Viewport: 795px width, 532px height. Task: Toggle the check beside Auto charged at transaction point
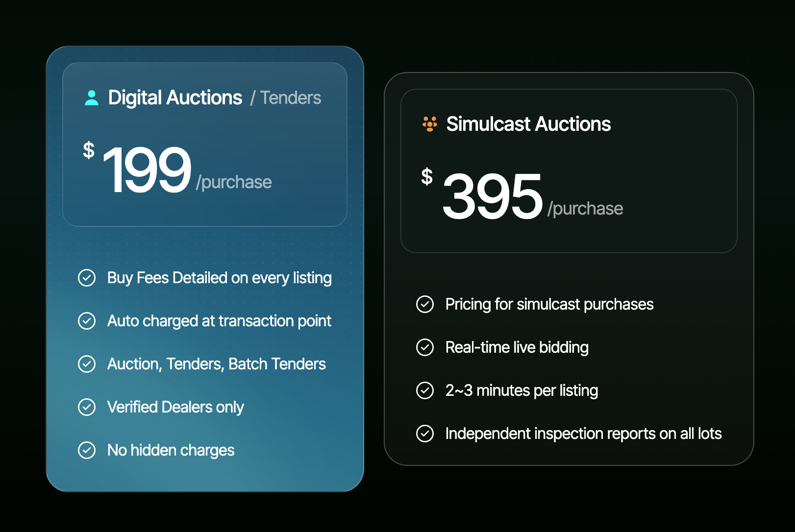(87, 321)
